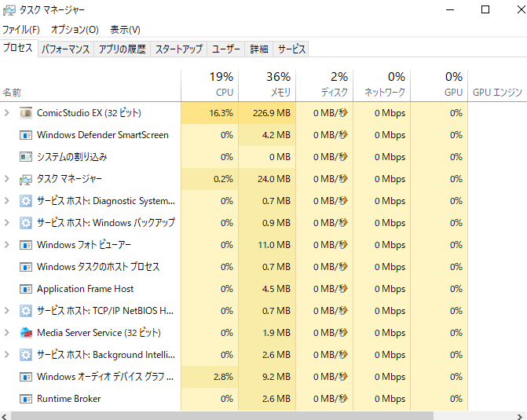
Task: Click the Windows Defender SmartScreen icon
Action: coord(26,135)
